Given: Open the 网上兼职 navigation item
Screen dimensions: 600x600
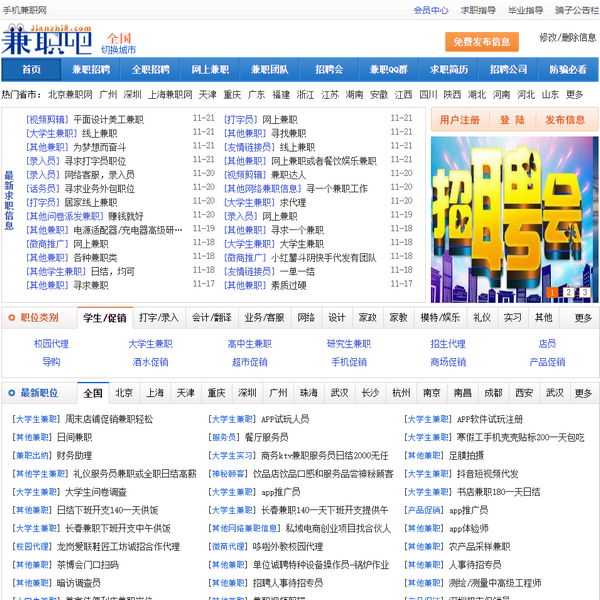Looking at the screenshot, I should click(x=210, y=70).
